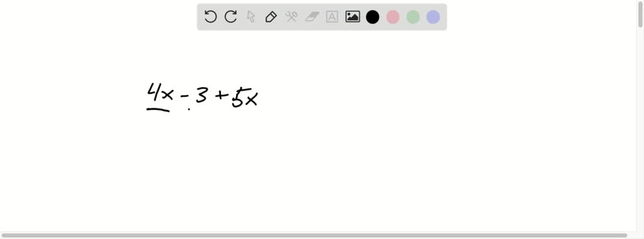
Task: Click the handwritten plus sign
Action: (221, 96)
